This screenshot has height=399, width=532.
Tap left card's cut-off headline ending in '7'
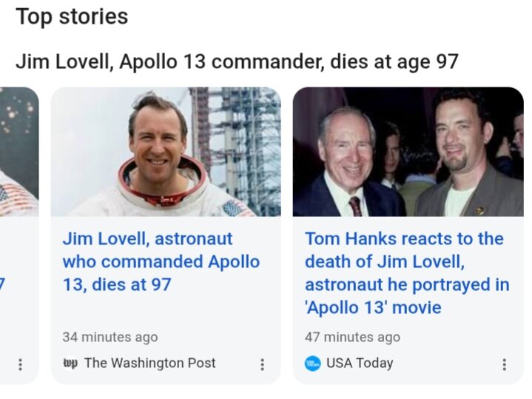click(3, 284)
